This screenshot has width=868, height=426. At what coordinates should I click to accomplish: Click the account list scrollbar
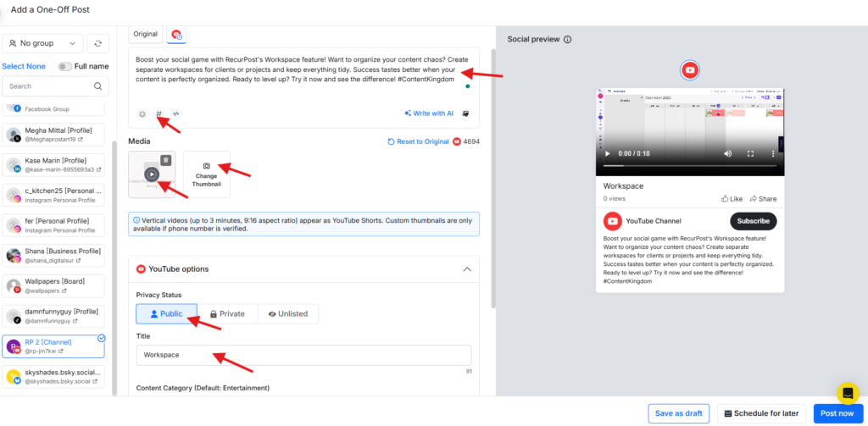[x=114, y=267]
